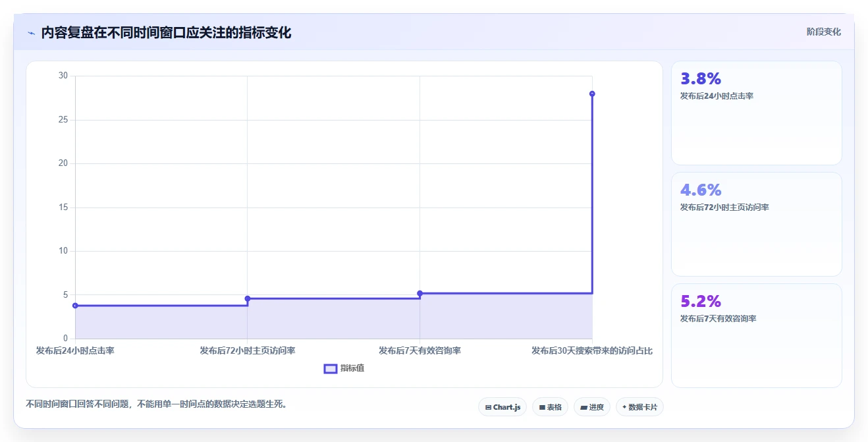
Task: Click the y-axis value 15
Action: click(63, 207)
